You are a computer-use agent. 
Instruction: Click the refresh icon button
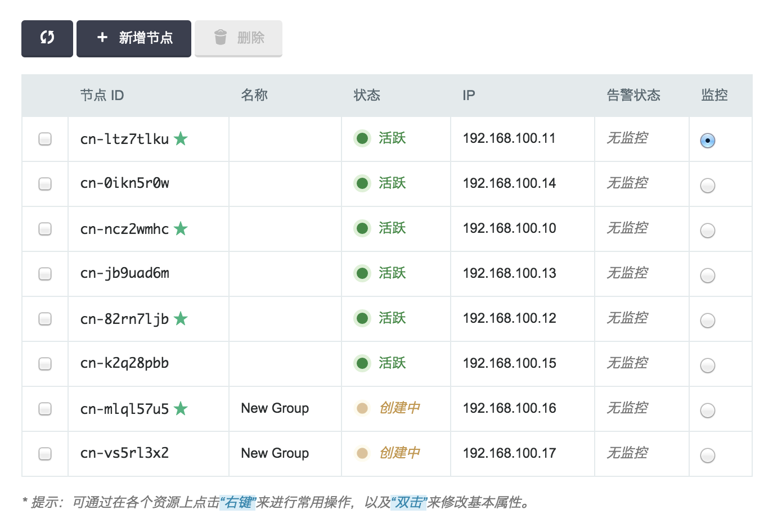click(47, 38)
